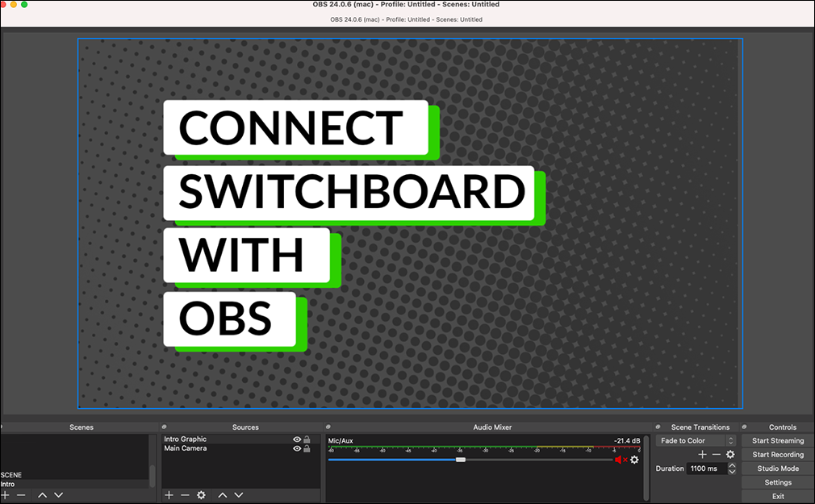The image size is (815, 504).
Task: Open transition properties gear icon
Action: coord(730,454)
